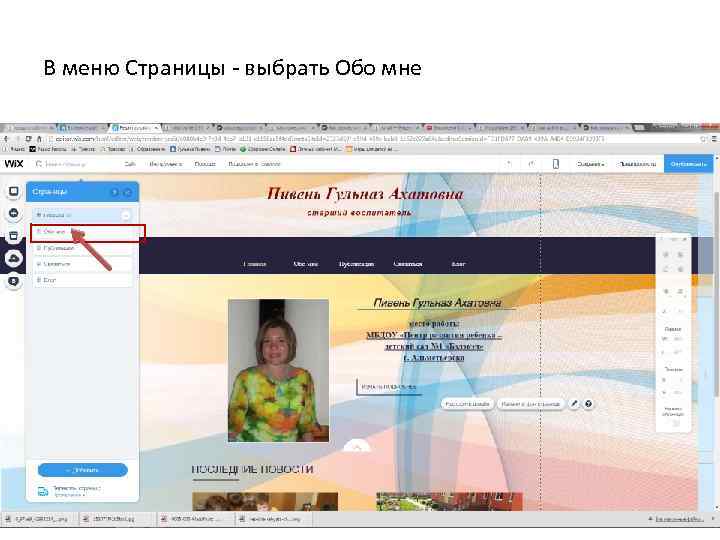Screen dimensions: 720x540
Task: Select the site title heading text
Action: tap(365, 194)
